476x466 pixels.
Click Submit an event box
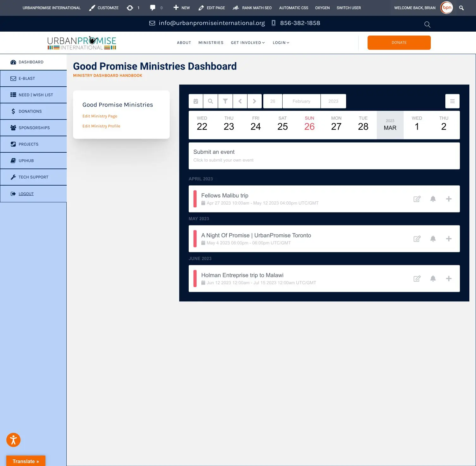(324, 156)
